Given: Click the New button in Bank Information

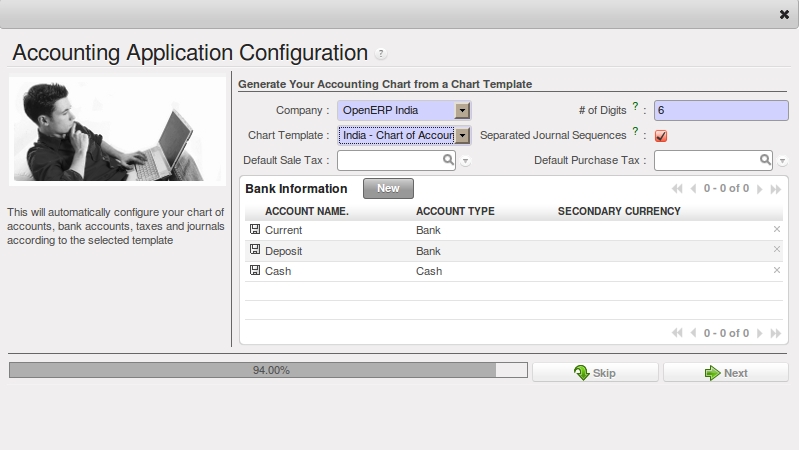Looking at the screenshot, I should coord(388,188).
